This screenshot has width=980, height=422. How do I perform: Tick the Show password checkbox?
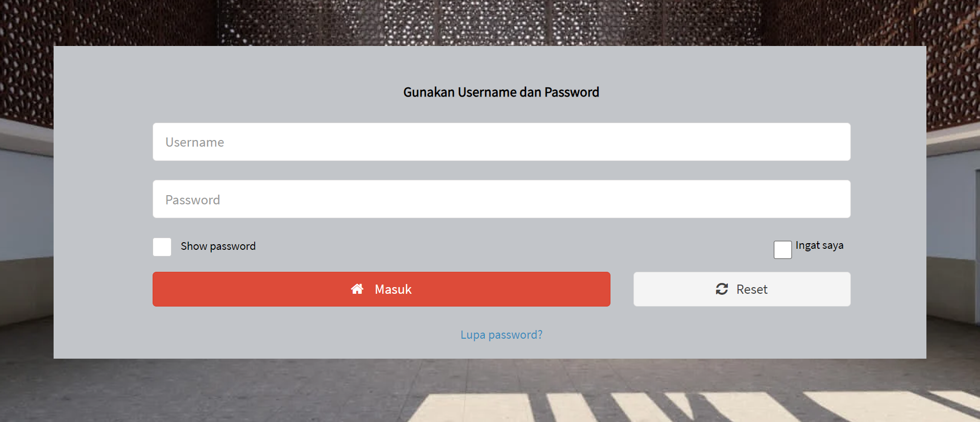pyautogui.click(x=162, y=247)
